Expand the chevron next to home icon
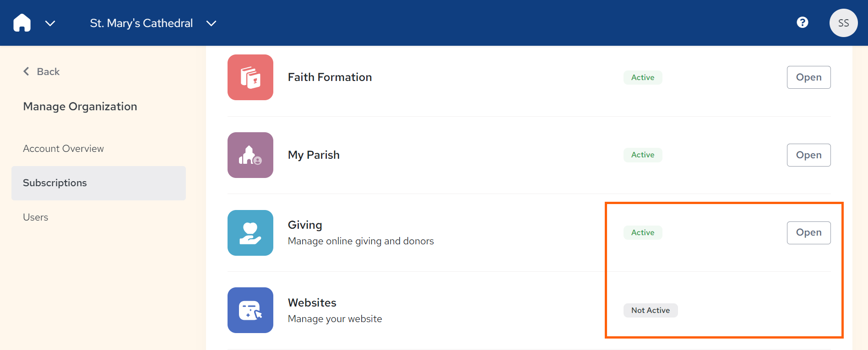The width and height of the screenshot is (868, 350). [50, 23]
